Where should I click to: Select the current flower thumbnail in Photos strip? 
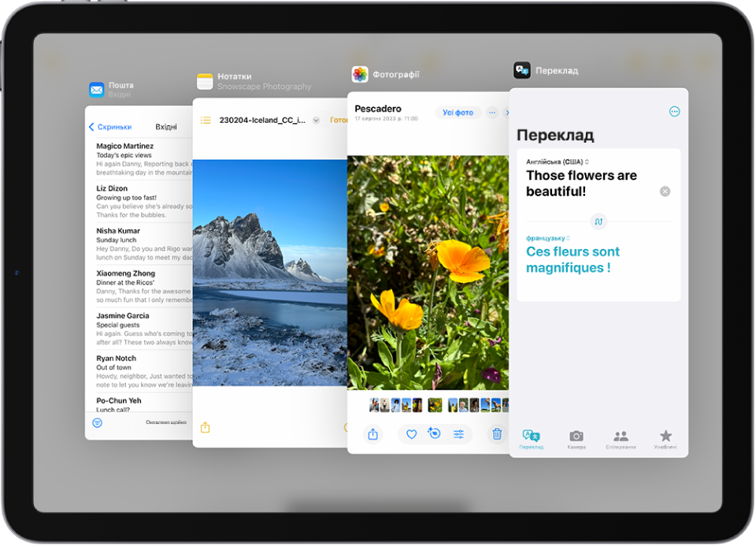tap(435, 405)
